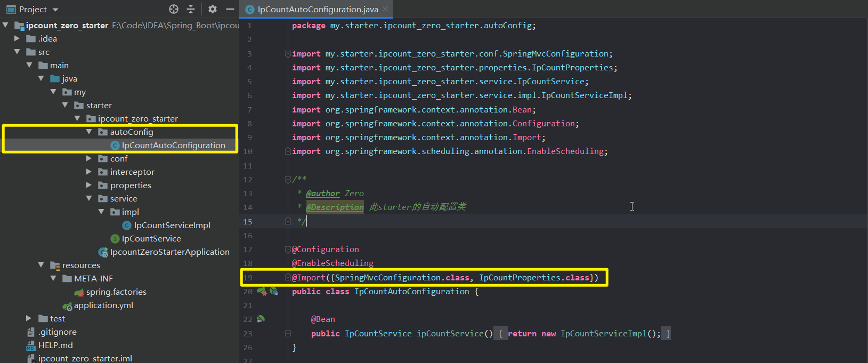
Task: Collapse the service package
Action: [89, 198]
